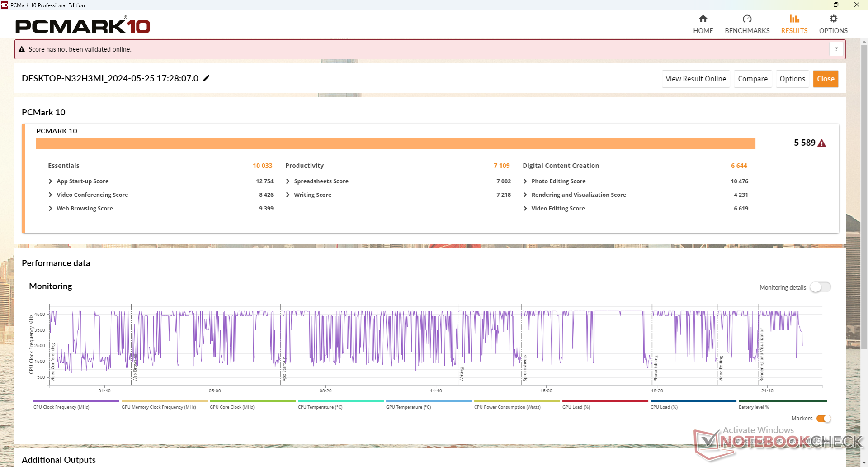Viewport: 868px width, 467px height.
Task: Click the Writing marker in chart
Action: tap(462, 374)
